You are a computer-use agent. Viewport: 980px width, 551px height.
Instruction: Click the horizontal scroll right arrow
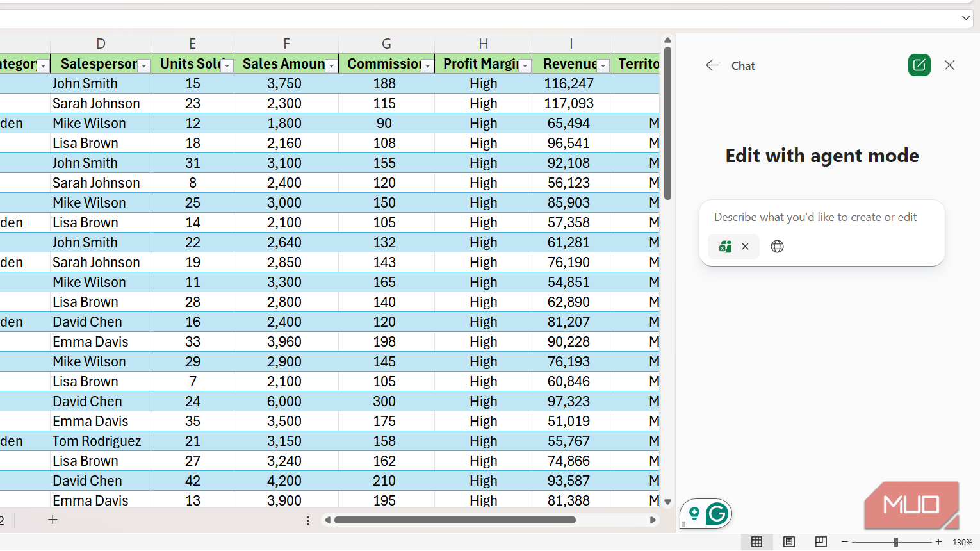(653, 520)
